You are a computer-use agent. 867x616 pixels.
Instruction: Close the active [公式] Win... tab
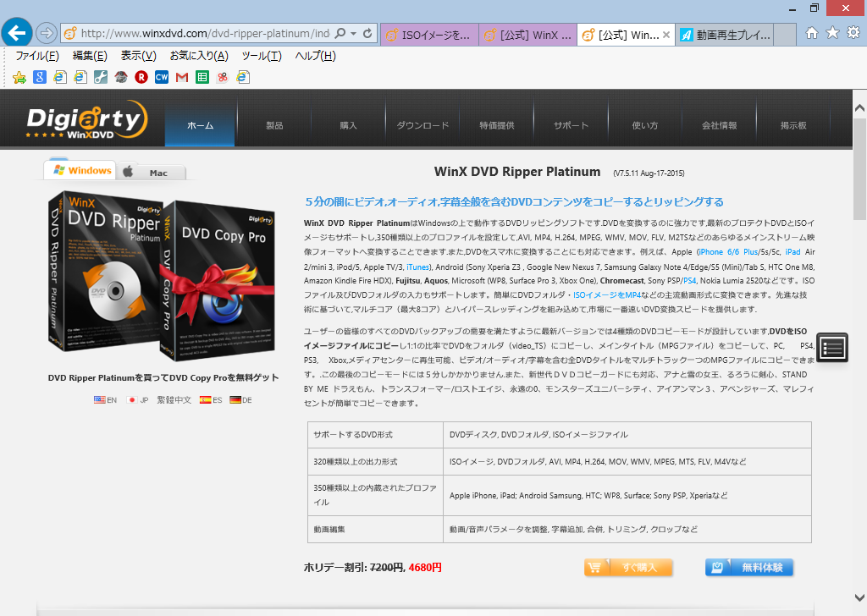point(666,35)
